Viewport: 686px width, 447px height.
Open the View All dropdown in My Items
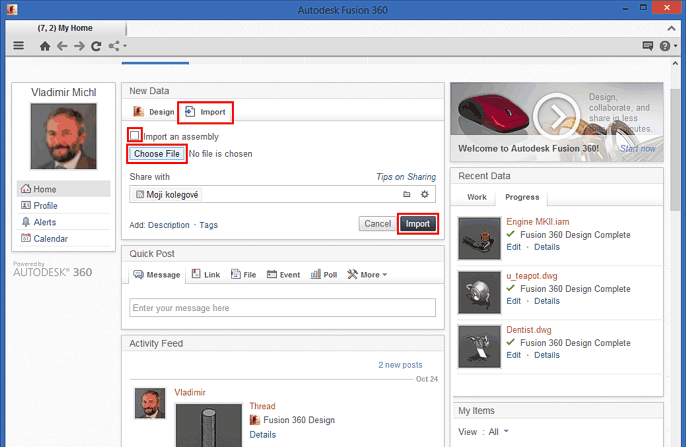tap(498, 432)
